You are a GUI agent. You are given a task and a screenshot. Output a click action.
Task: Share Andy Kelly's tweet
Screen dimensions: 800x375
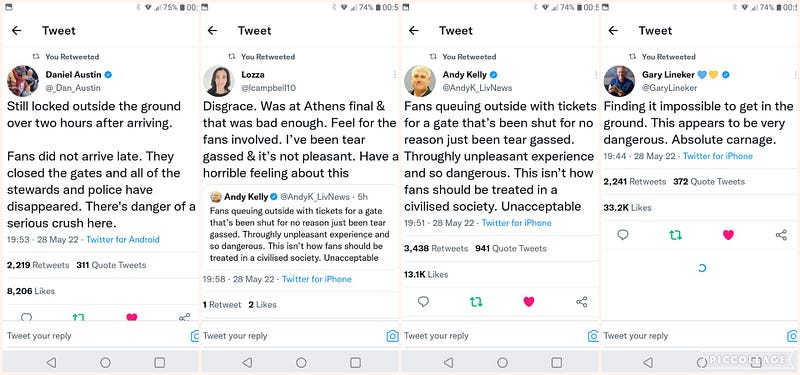(x=582, y=302)
